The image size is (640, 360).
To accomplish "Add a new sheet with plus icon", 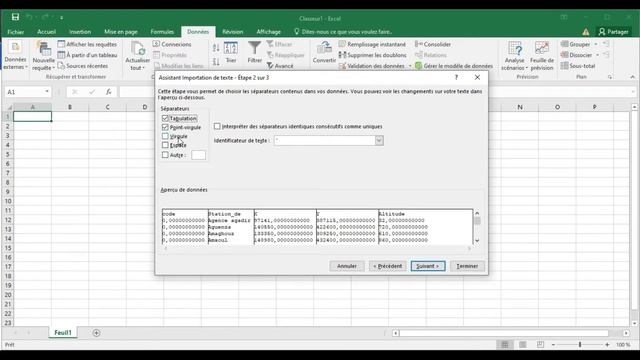I will pyautogui.click(x=96, y=333).
